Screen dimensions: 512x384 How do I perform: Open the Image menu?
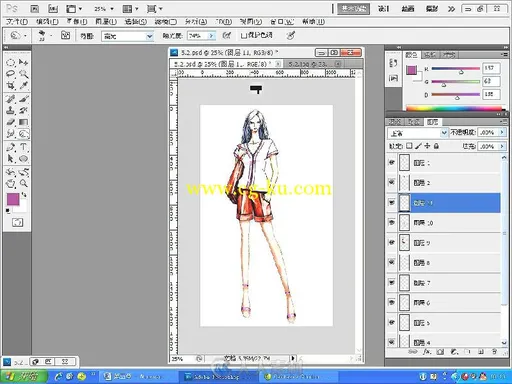point(76,22)
